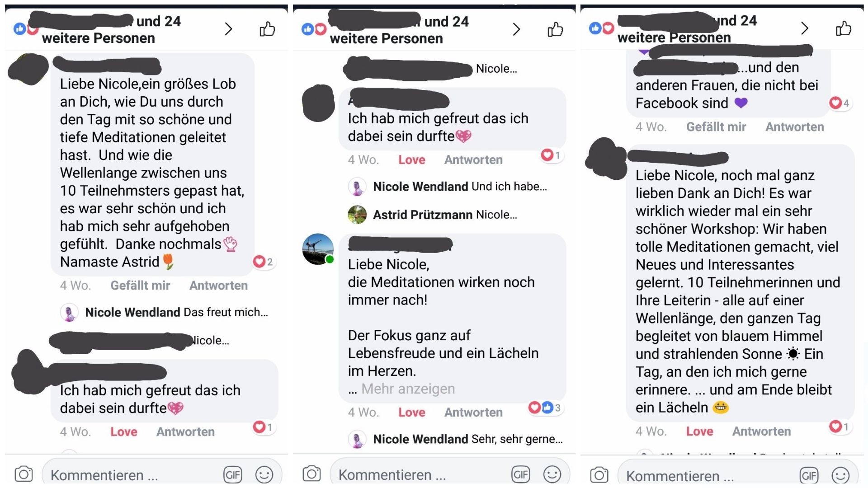Toggle 'Gefällt mir' on the Namaste Astrid comment

tap(140, 285)
